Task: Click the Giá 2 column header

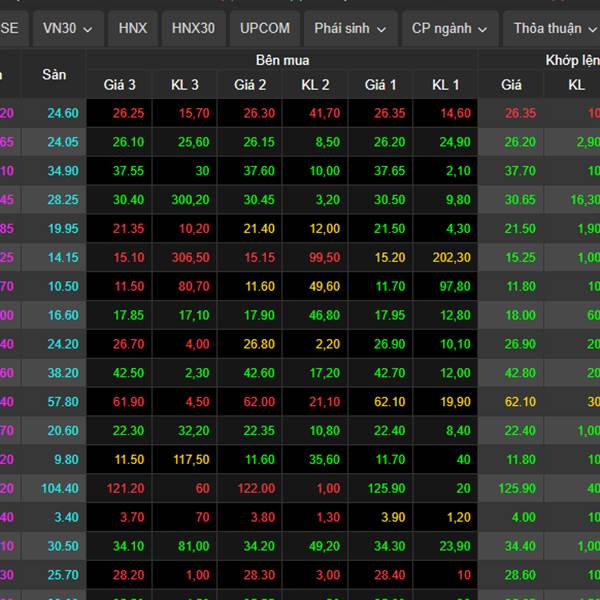Action: (250, 85)
